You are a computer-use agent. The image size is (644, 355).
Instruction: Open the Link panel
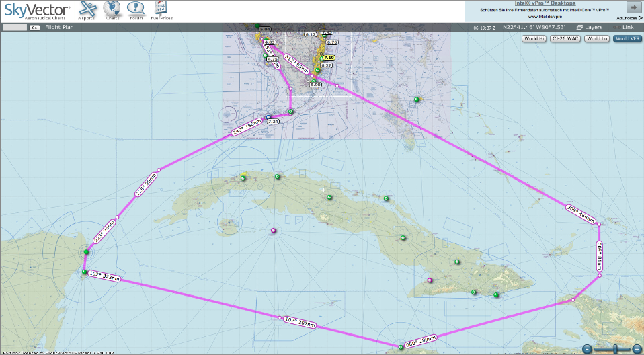point(625,28)
